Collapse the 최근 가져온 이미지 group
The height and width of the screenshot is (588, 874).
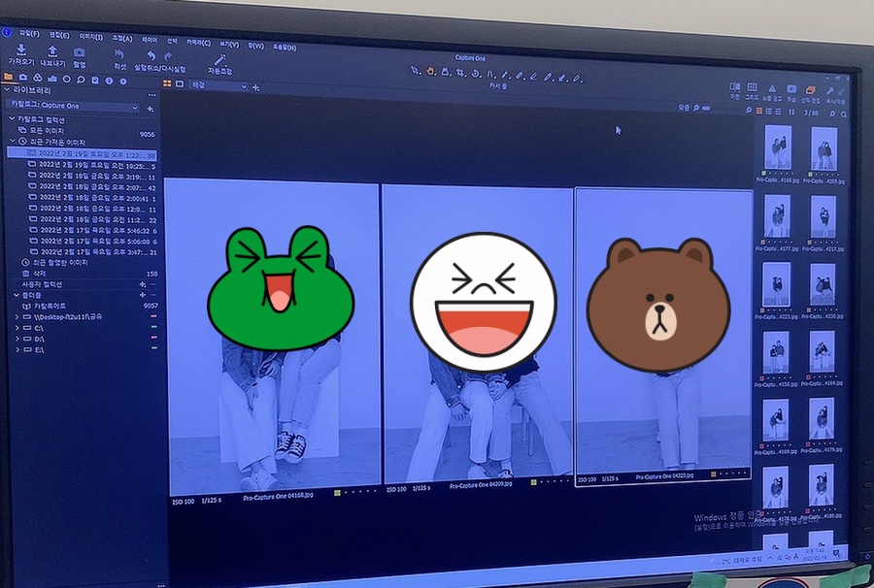point(14,142)
